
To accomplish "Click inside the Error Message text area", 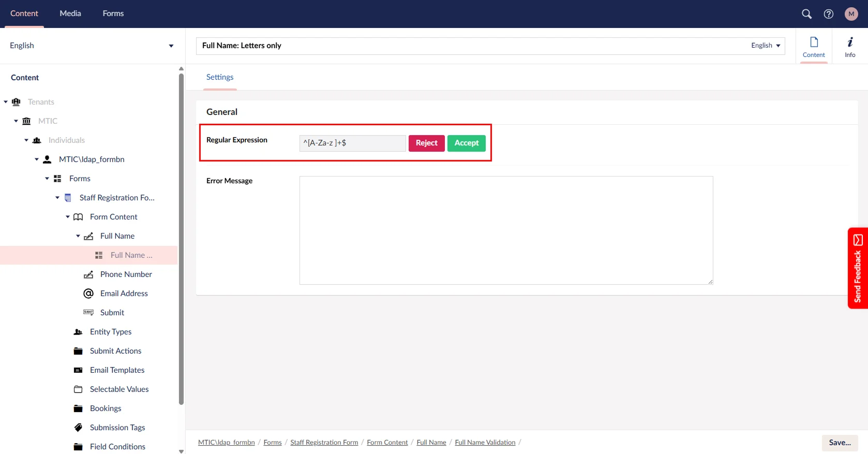I will (506, 230).
